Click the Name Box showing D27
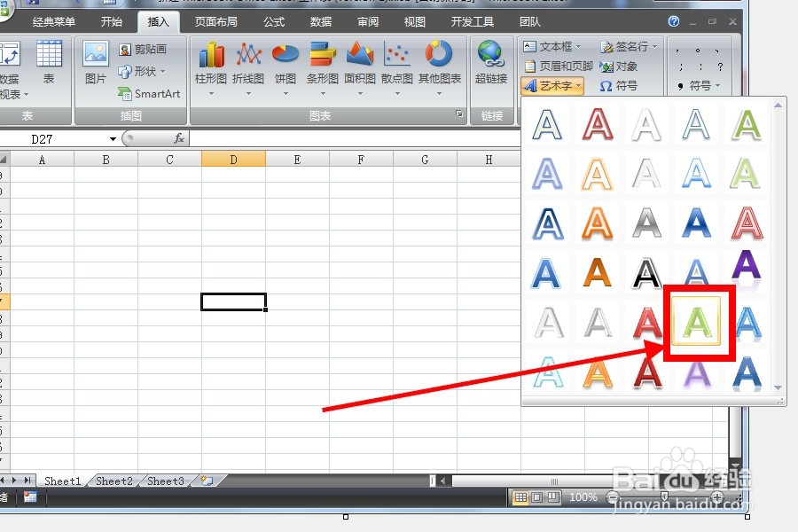This screenshot has width=798, height=532. click(x=53, y=139)
